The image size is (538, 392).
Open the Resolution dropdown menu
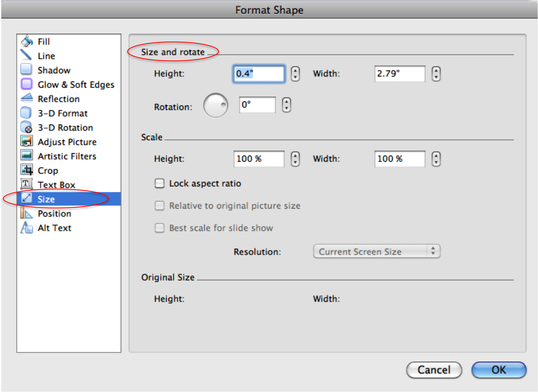click(x=376, y=251)
